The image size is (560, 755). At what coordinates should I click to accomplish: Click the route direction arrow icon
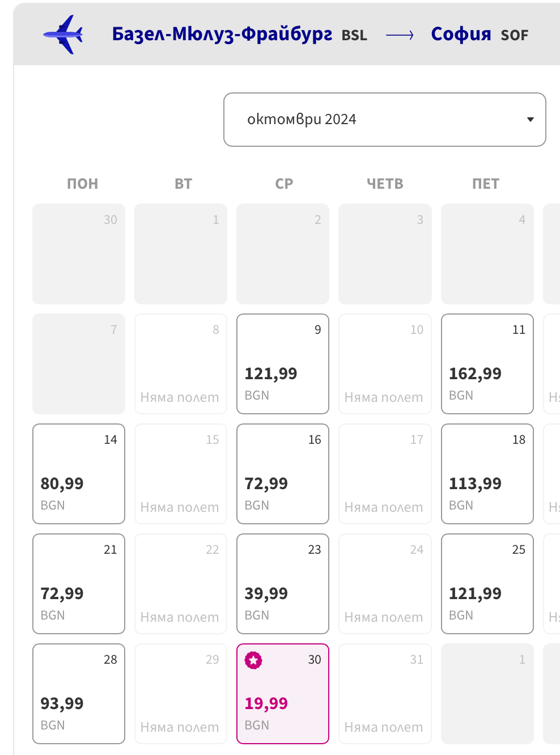pyautogui.click(x=400, y=35)
